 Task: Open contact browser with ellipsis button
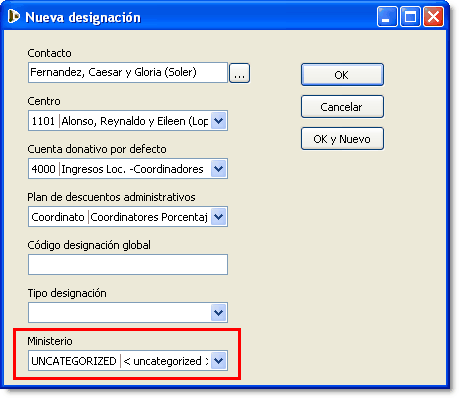tap(239, 73)
